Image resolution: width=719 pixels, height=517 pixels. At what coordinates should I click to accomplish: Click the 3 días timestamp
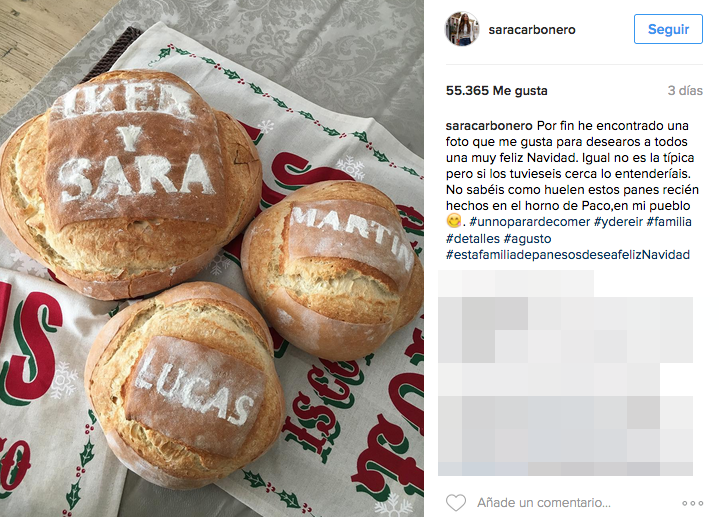685,91
